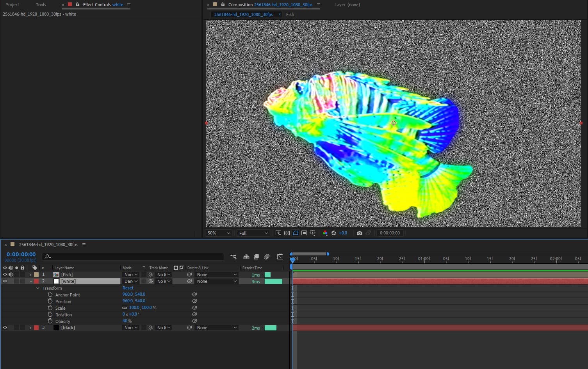Expand the black layer properties
Image resolution: width=588 pixels, height=369 pixels.
[30, 328]
